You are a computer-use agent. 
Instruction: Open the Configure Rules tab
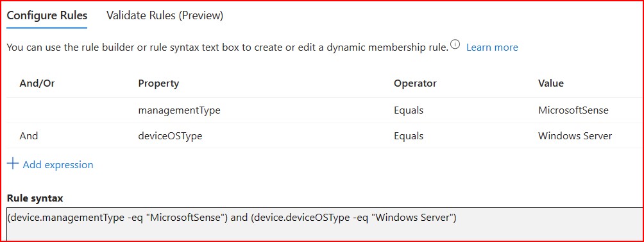[47, 15]
